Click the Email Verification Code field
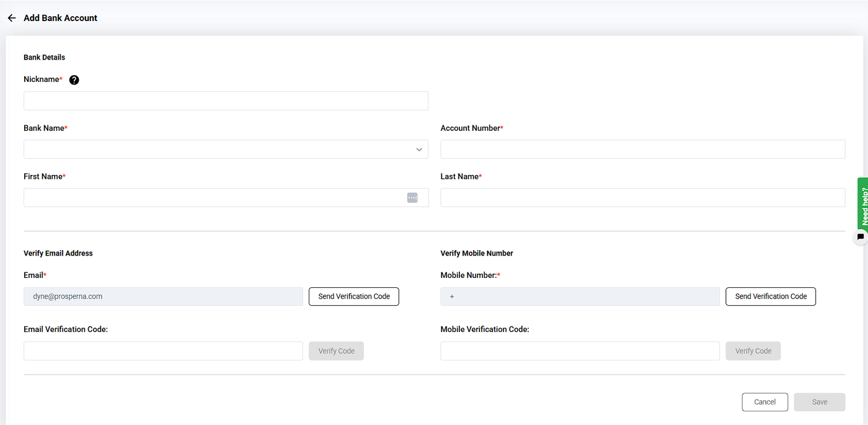This screenshot has width=868, height=425. pos(163,351)
